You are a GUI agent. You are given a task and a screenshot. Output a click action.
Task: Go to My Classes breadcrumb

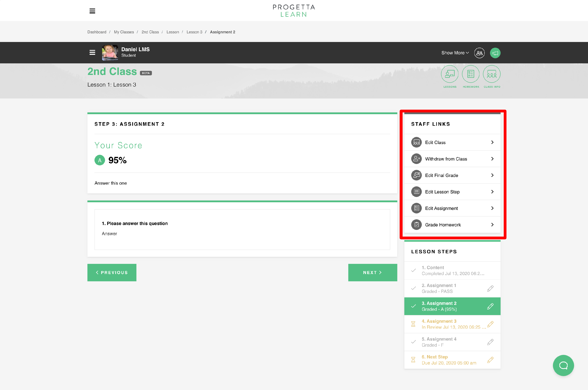[124, 32]
